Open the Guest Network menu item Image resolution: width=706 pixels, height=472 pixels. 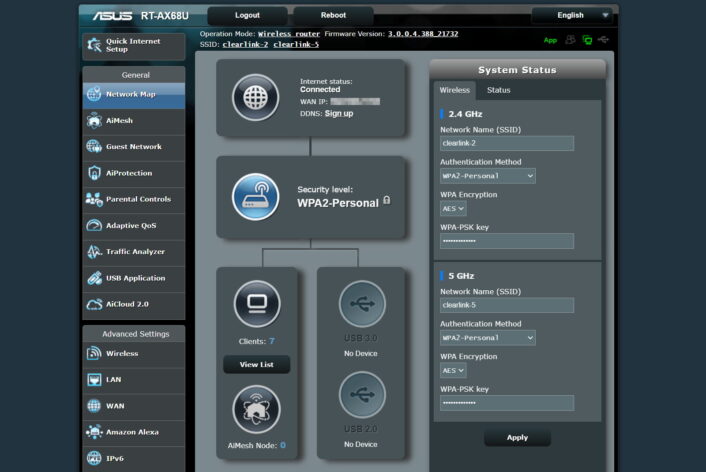pos(134,147)
